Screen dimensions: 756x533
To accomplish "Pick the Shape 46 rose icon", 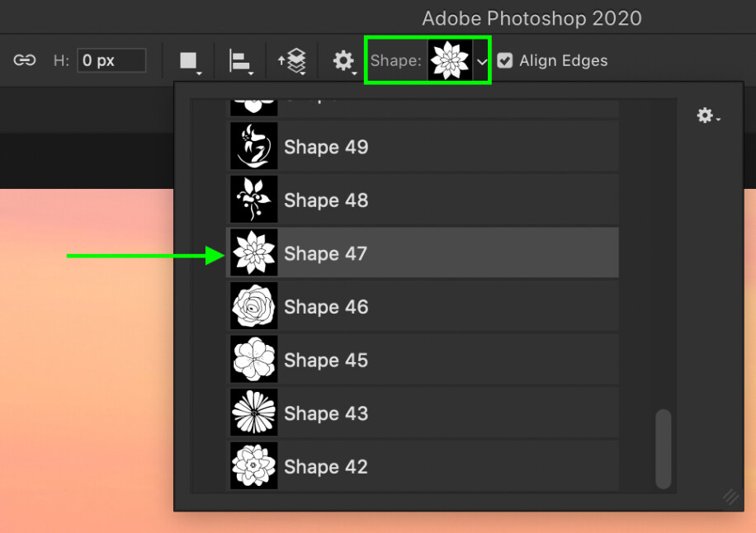I will coord(253,306).
